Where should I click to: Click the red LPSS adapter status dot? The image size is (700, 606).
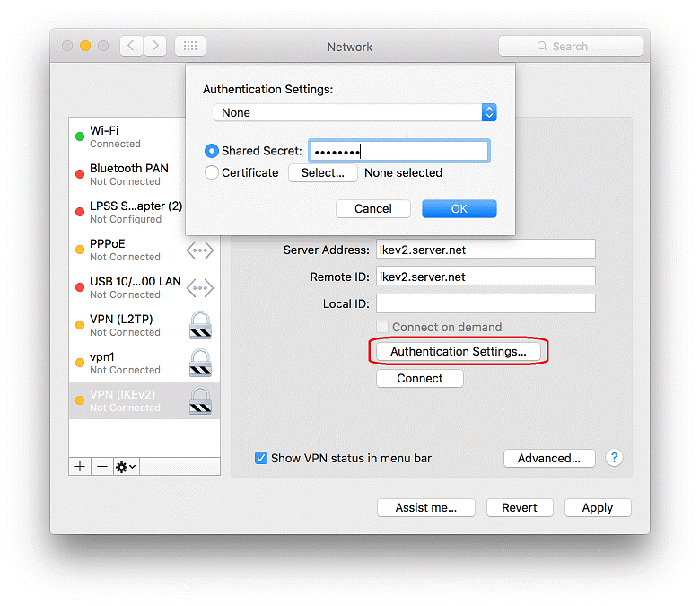click(x=80, y=212)
